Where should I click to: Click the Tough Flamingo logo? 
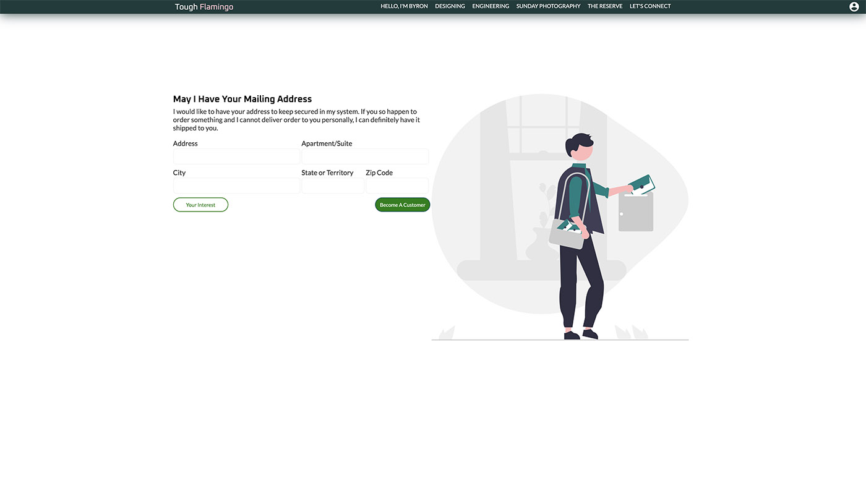(x=204, y=7)
